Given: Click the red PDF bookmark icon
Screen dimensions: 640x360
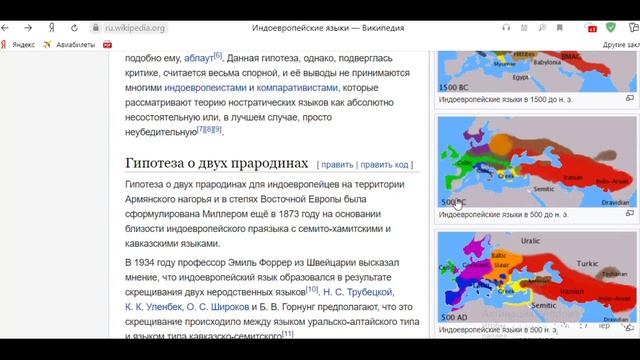Looking at the screenshot, I should [x=107, y=44].
